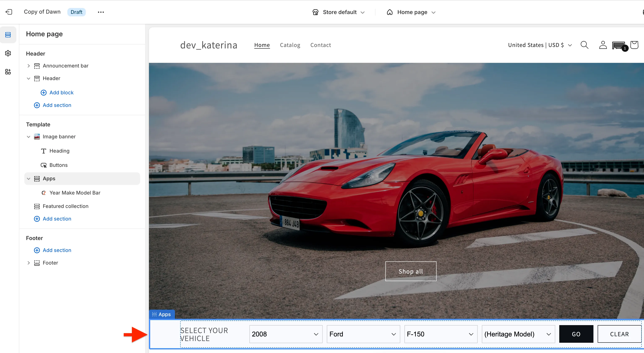This screenshot has height=353, width=644.
Task: Open Theme settings gear icon
Action: (8, 53)
